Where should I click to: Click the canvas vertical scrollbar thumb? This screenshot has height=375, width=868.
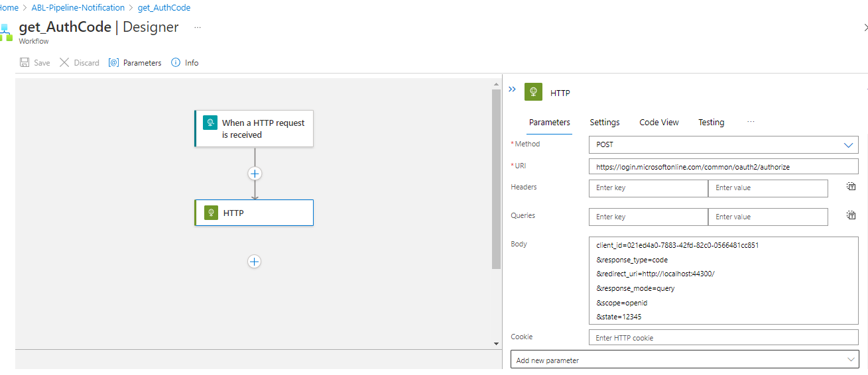point(496,179)
